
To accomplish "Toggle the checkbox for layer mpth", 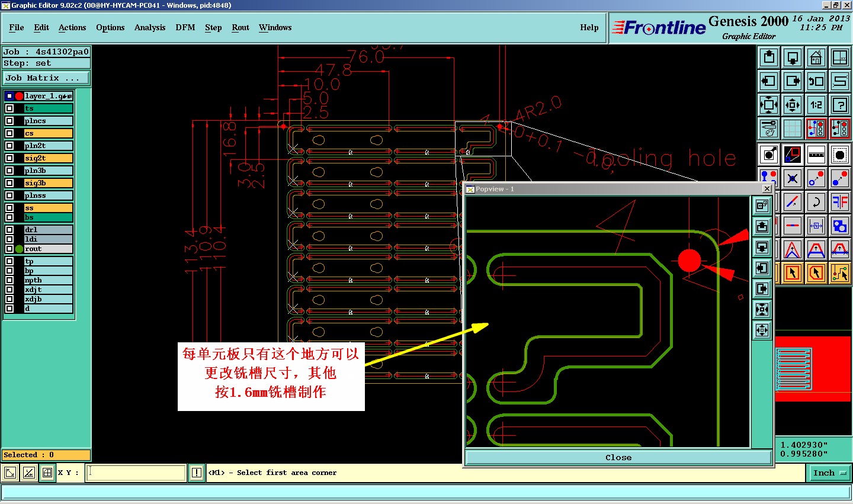I will click(9, 280).
